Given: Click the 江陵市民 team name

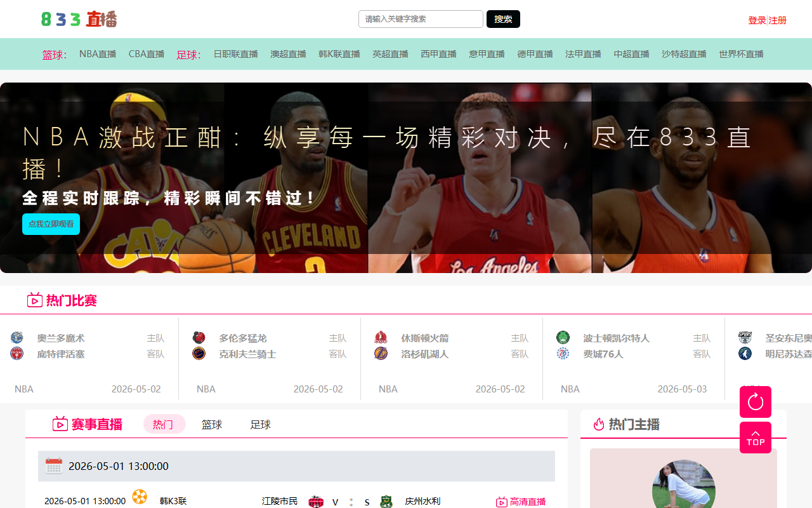Looking at the screenshot, I should (x=280, y=501).
